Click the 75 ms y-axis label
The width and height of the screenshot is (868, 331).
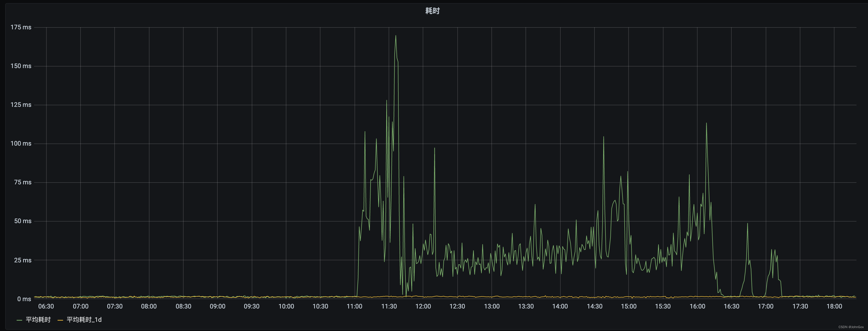[x=23, y=182]
